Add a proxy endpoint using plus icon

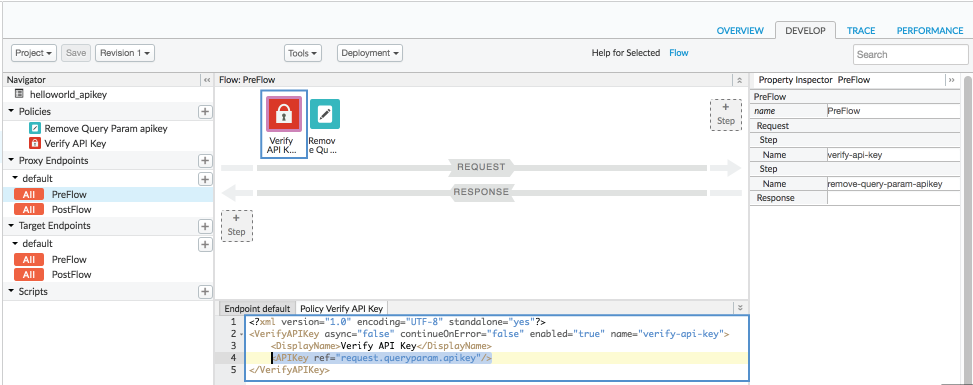tap(205, 161)
